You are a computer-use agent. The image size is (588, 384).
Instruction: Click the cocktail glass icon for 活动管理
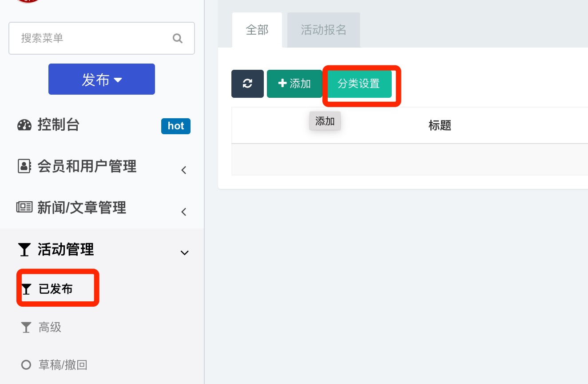pyautogui.click(x=24, y=250)
